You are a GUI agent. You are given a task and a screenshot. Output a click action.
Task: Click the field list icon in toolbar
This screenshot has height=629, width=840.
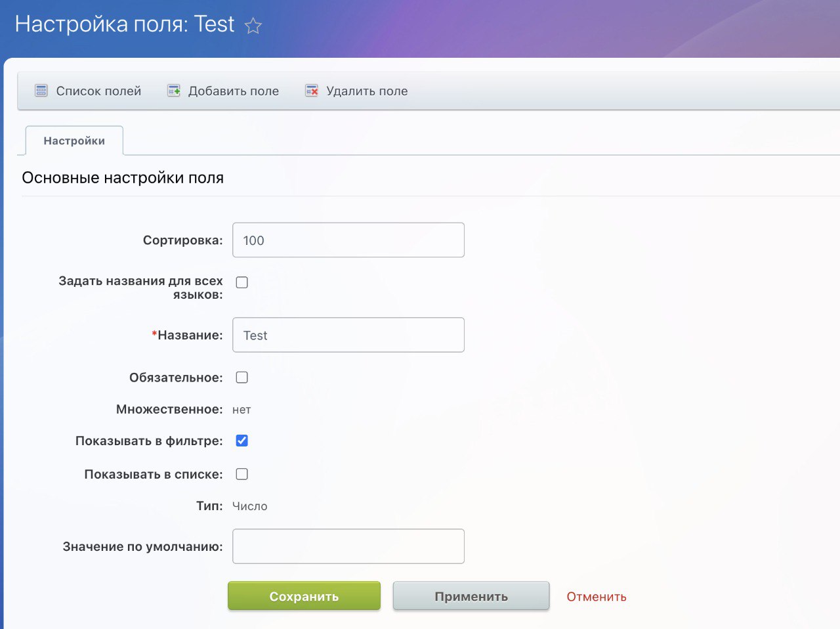point(41,91)
